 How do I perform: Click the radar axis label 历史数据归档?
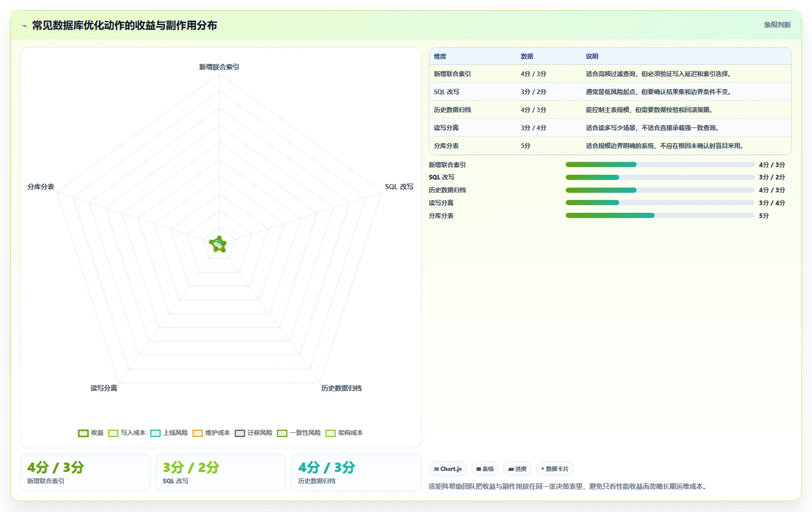[341, 388]
